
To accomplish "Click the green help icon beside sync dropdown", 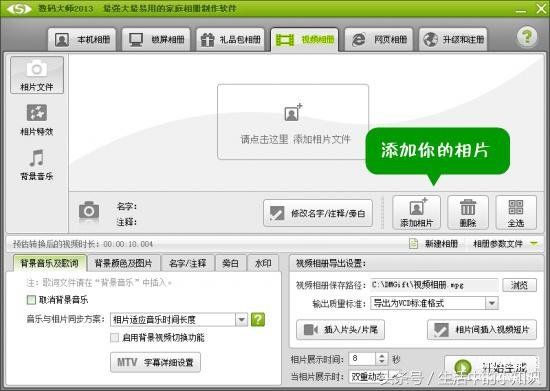I will 258,319.
